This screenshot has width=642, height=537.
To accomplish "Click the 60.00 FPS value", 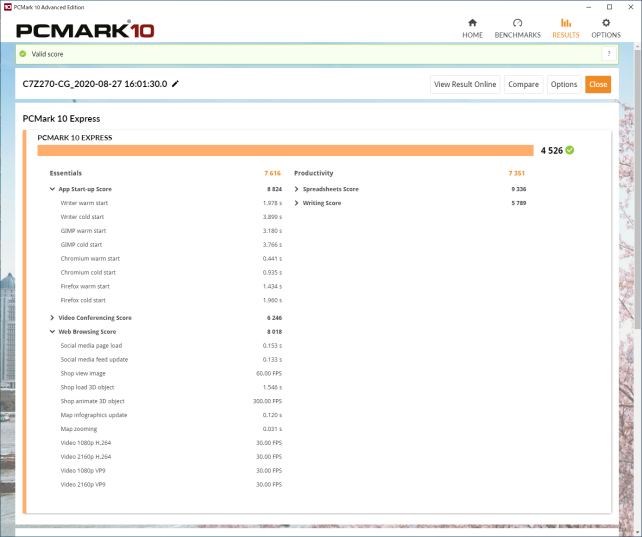I will point(269,373).
